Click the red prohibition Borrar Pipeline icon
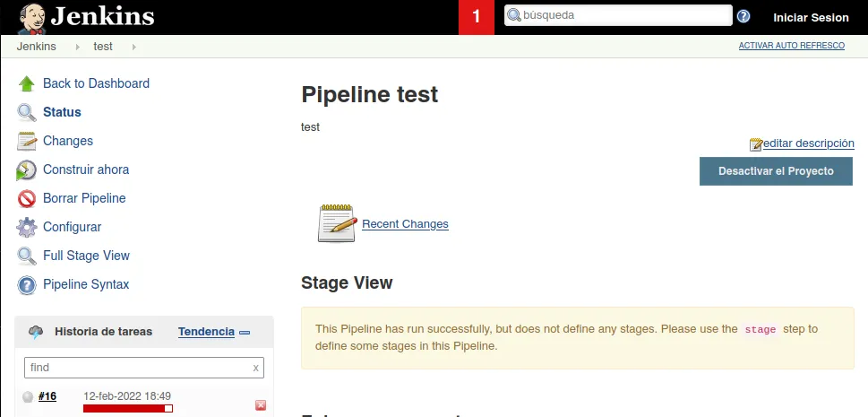The height and width of the screenshot is (417, 868). [27, 198]
